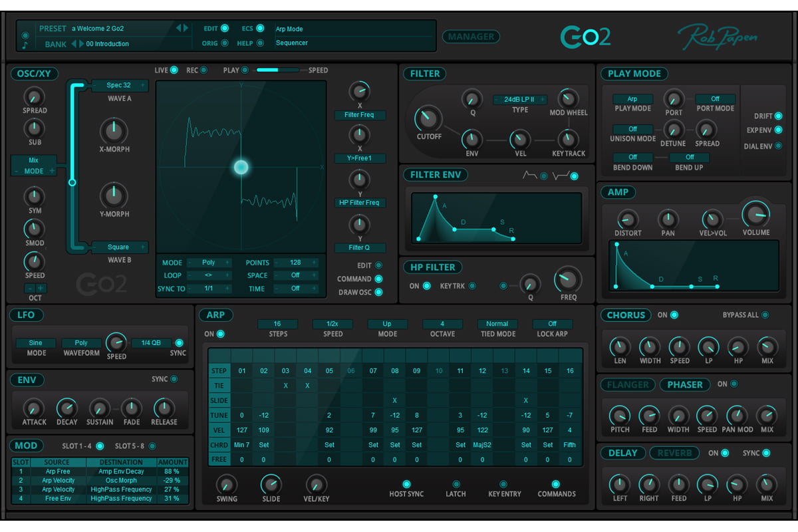Screen dimensions: 798x532
Task: Click the ENV Attack knob
Action: pyautogui.click(x=34, y=408)
